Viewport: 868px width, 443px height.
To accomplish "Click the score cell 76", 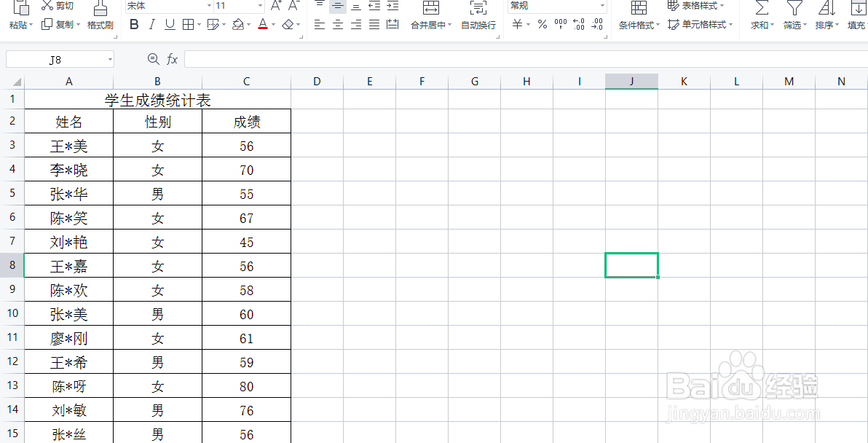I will 246,410.
